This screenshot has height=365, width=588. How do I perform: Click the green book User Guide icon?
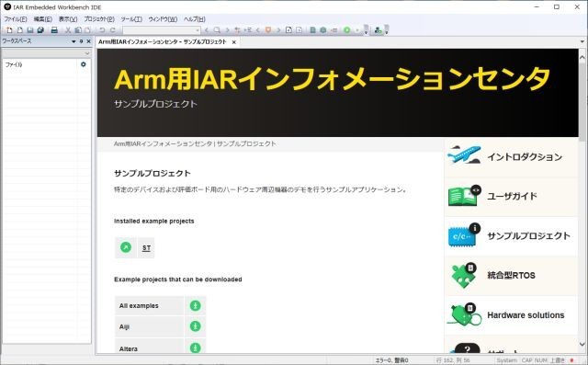tap(464, 196)
